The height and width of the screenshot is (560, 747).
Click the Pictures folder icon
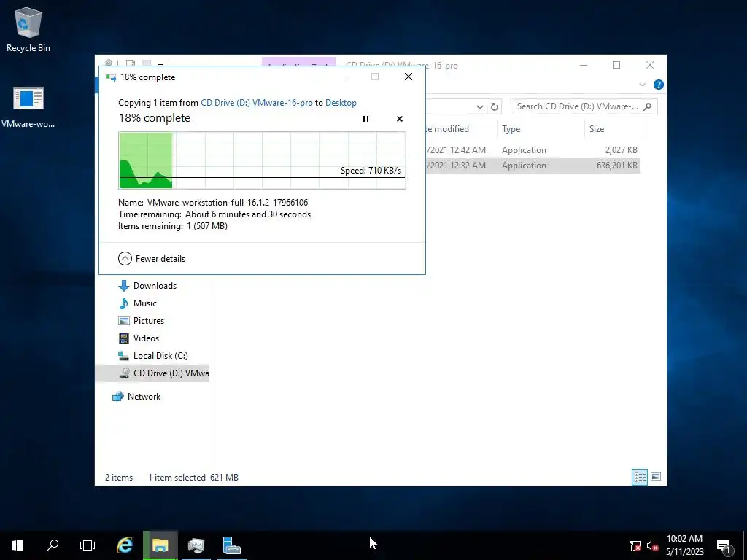(124, 321)
